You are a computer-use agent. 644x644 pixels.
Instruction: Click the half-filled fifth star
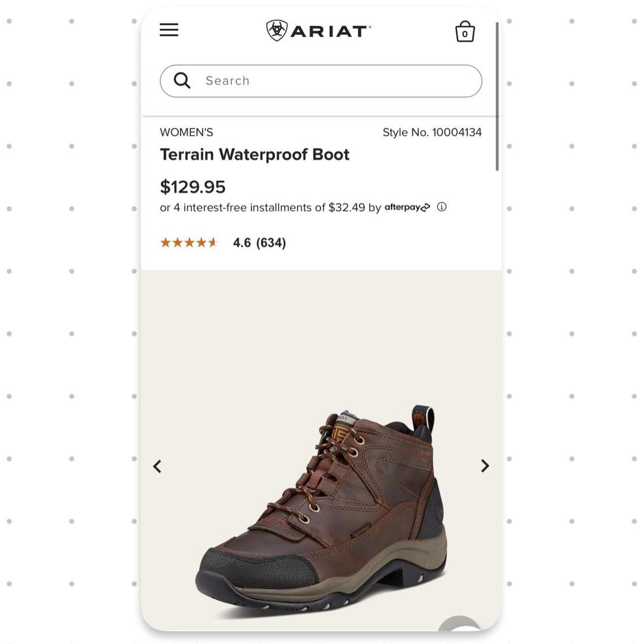coord(213,243)
